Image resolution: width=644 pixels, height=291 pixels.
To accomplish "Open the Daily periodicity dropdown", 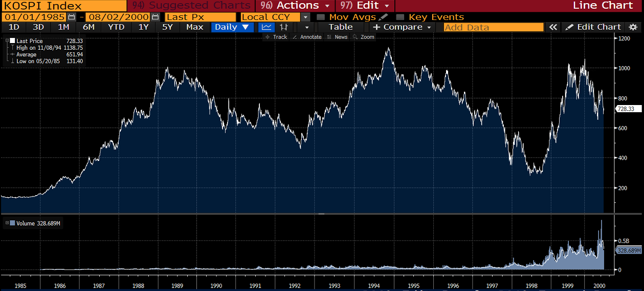I will pyautogui.click(x=232, y=27).
